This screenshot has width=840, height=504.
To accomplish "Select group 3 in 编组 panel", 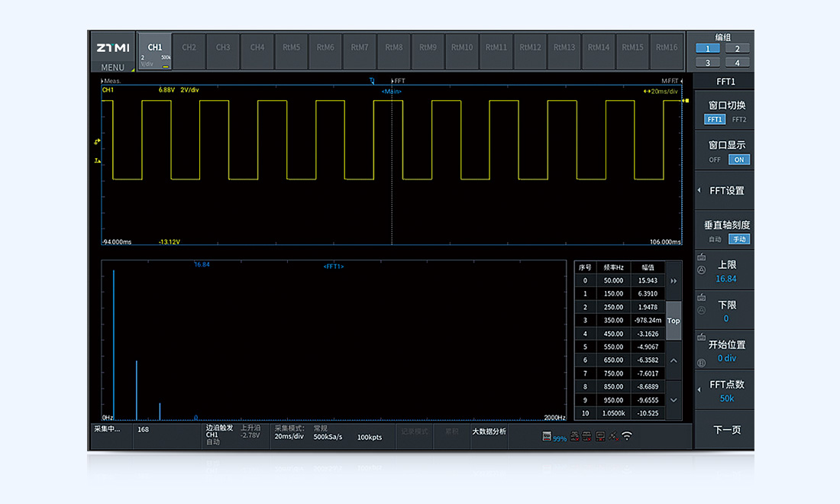I will (707, 63).
